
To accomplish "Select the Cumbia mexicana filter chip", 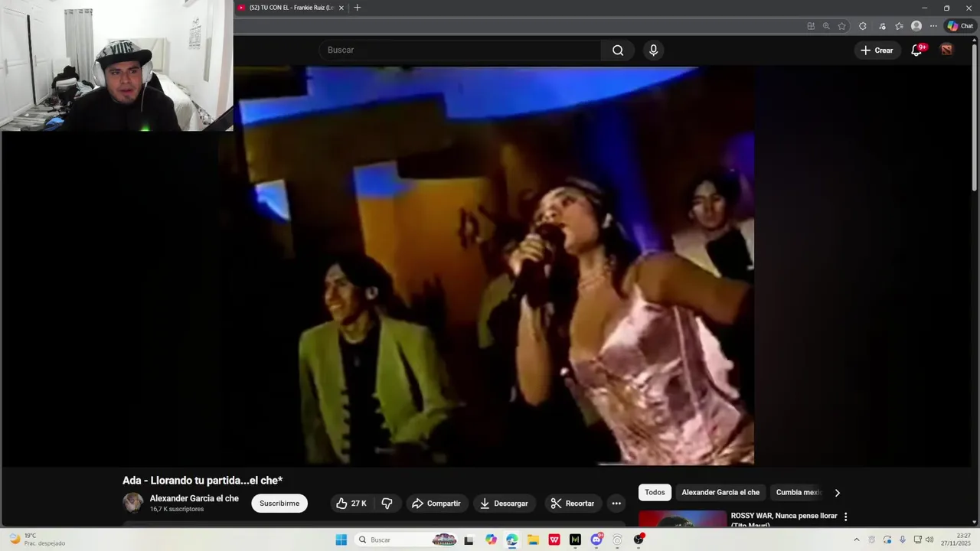I will pos(797,493).
